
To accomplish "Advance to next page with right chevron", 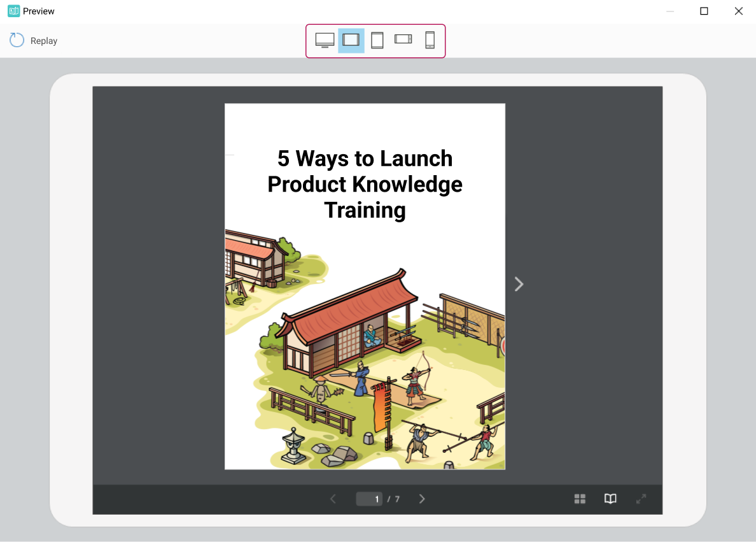I will [x=519, y=284].
